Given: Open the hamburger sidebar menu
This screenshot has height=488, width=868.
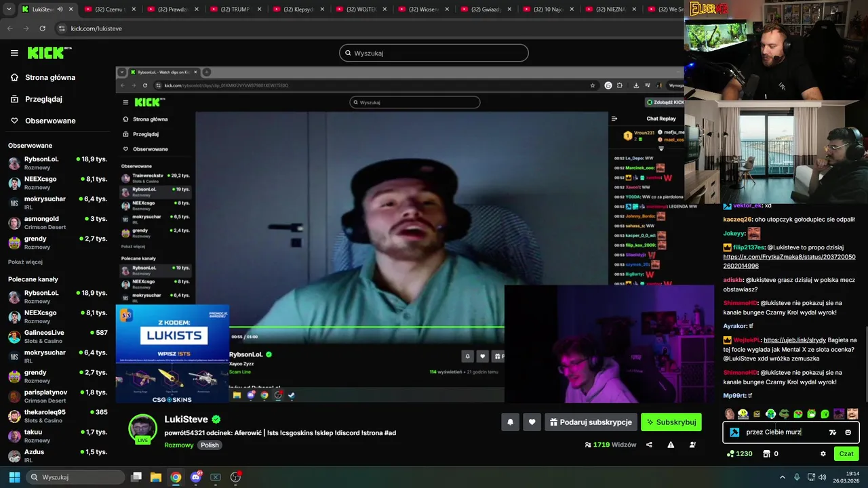Looking at the screenshot, I should point(14,53).
